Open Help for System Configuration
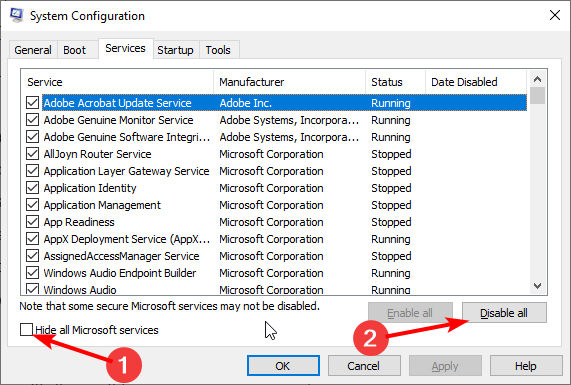Image resolution: width=571 pixels, height=385 pixels. point(525,366)
